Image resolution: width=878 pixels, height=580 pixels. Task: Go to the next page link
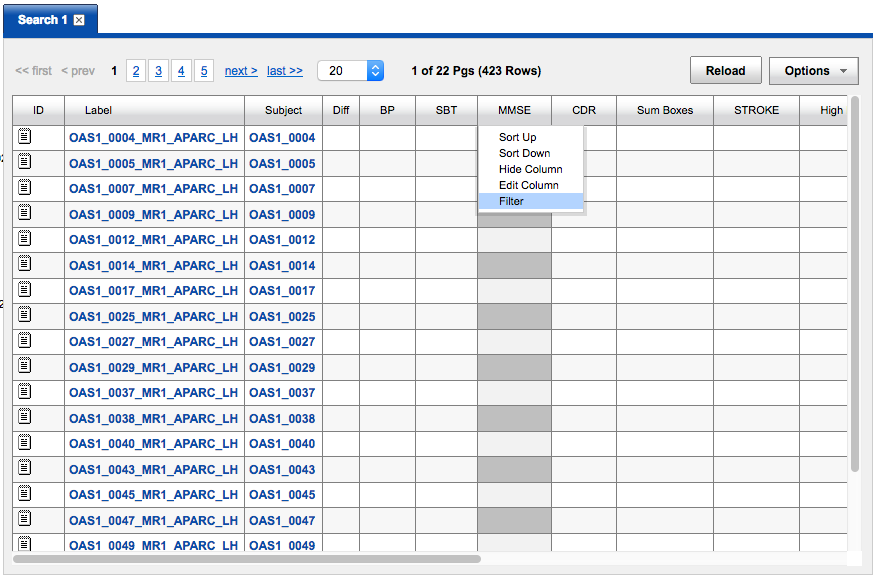coord(240,71)
